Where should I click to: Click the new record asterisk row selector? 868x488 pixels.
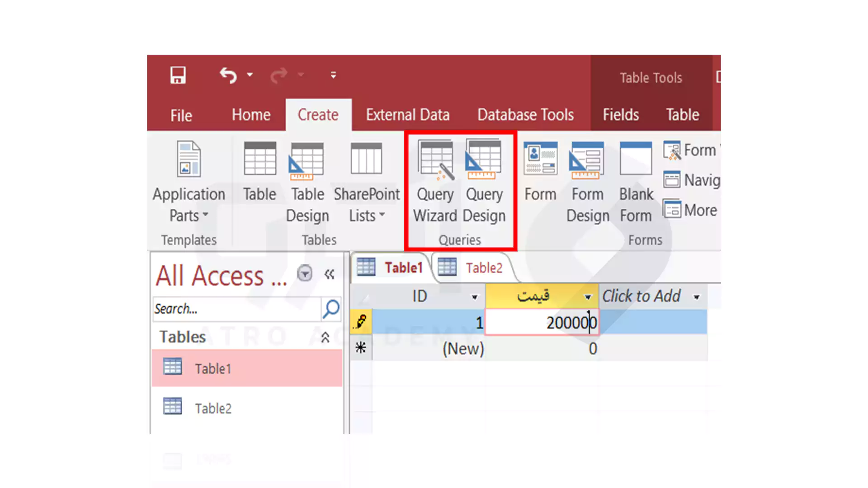click(361, 348)
